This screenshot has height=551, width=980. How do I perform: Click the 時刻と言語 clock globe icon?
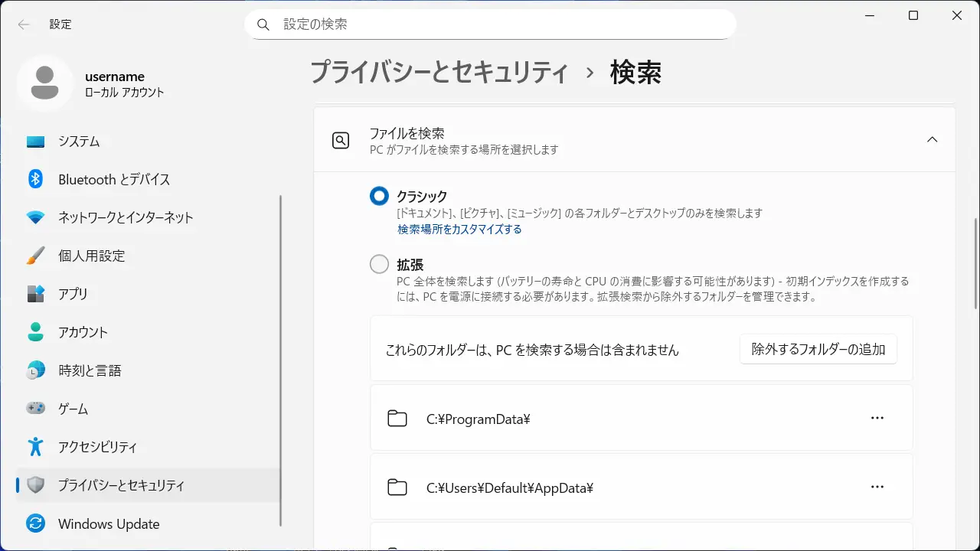pos(35,370)
